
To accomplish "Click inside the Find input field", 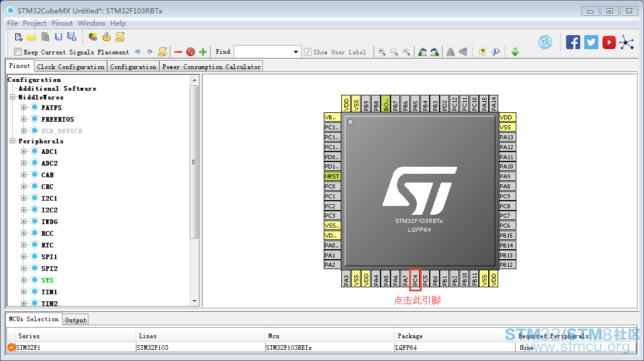I will (x=263, y=52).
